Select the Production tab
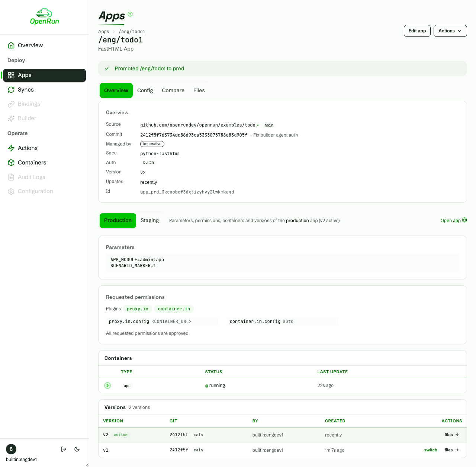 click(118, 221)
